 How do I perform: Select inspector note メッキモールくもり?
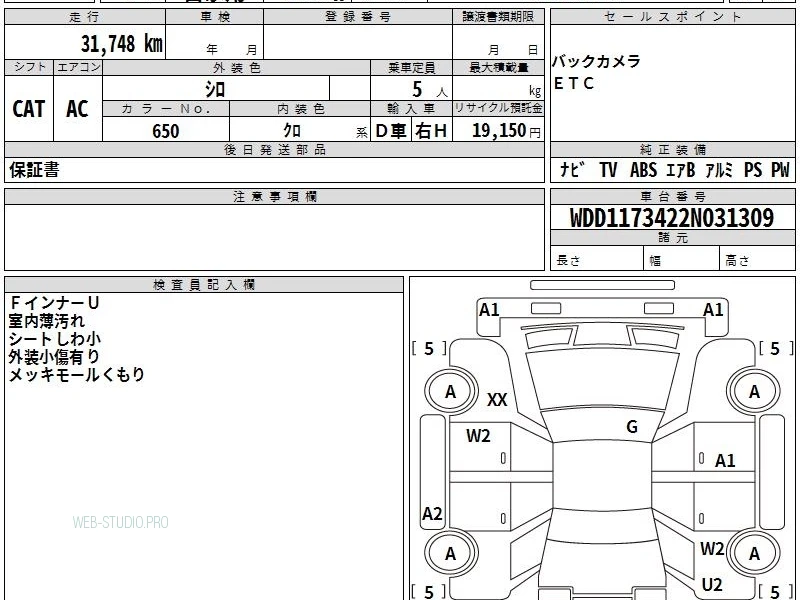click(x=77, y=374)
